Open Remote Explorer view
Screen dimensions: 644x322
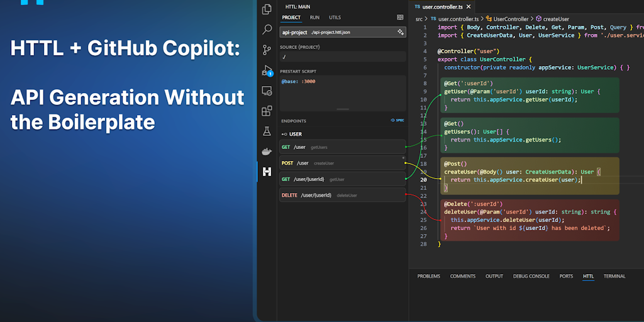[x=267, y=91]
